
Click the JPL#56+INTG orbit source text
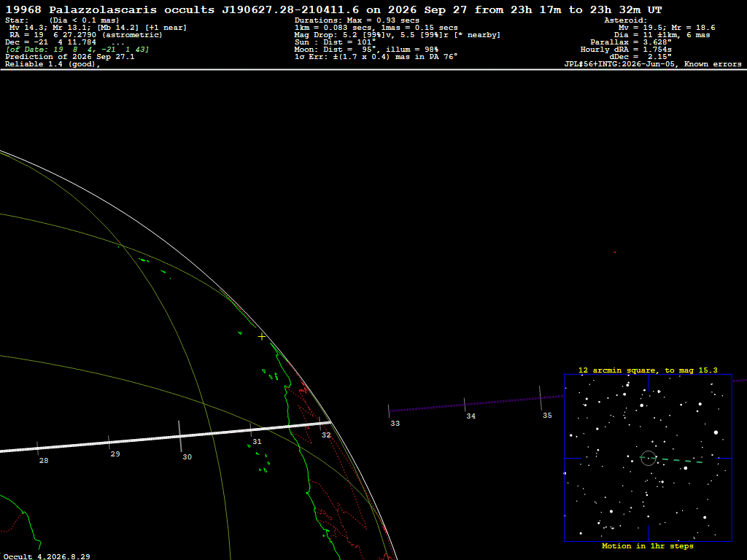point(653,64)
